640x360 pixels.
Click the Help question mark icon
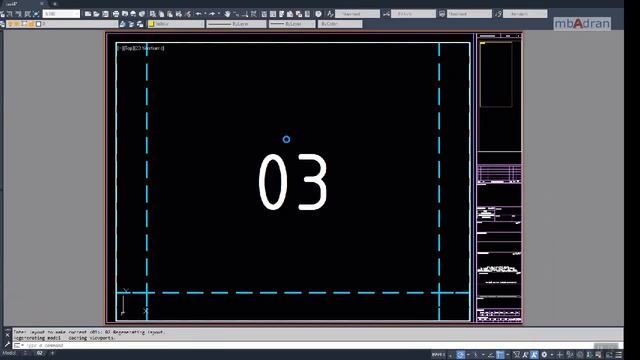(318, 14)
